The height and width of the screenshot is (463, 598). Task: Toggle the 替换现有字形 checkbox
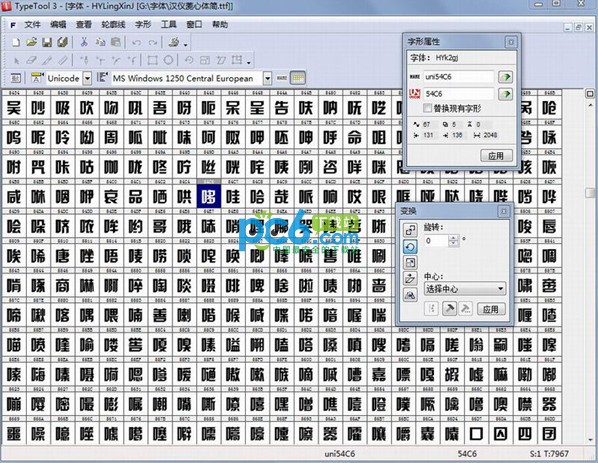click(427, 108)
